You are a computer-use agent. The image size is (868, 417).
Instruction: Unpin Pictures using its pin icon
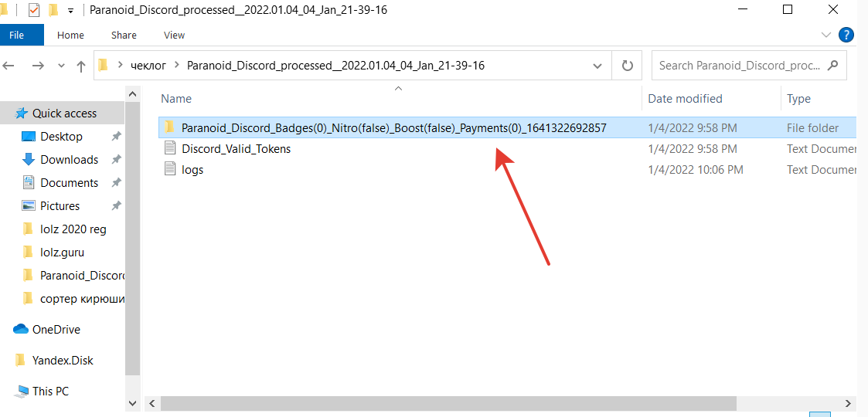116,205
